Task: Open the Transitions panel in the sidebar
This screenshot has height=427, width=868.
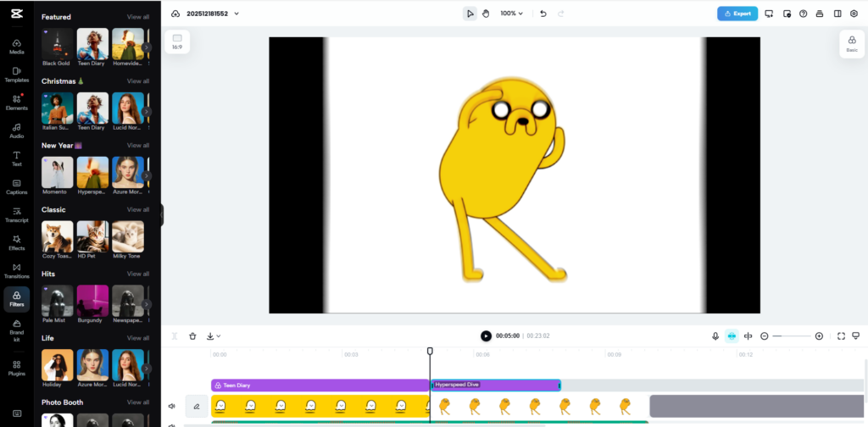Action: coord(16,271)
